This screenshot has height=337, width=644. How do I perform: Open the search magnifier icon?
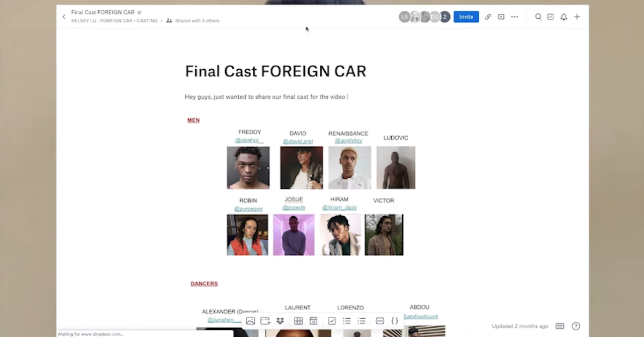tap(538, 17)
